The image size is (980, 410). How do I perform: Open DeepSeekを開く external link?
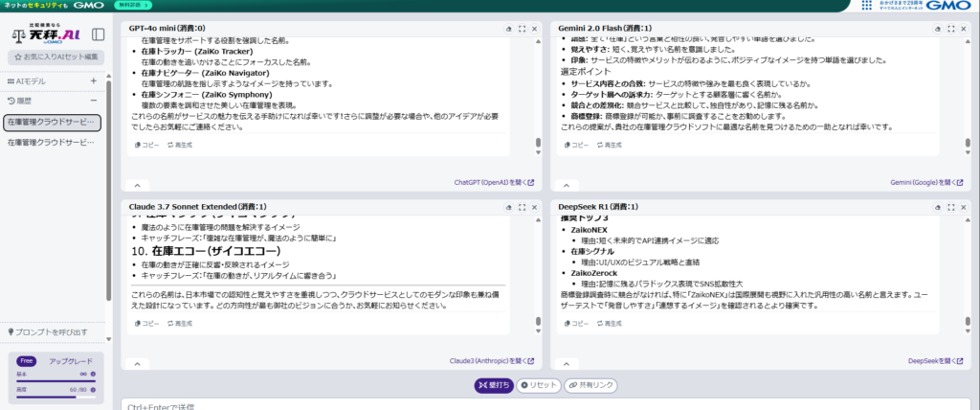[936, 361]
